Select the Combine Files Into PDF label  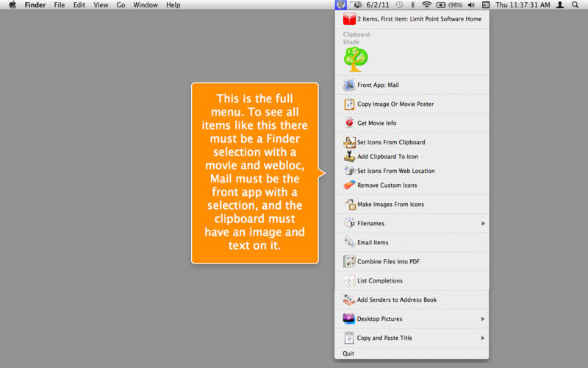pyautogui.click(x=389, y=262)
